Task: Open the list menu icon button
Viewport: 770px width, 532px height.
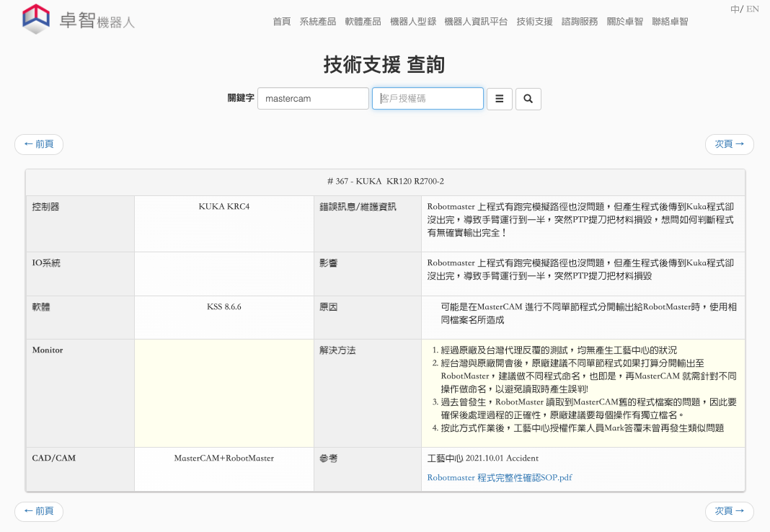Action: pyautogui.click(x=500, y=99)
